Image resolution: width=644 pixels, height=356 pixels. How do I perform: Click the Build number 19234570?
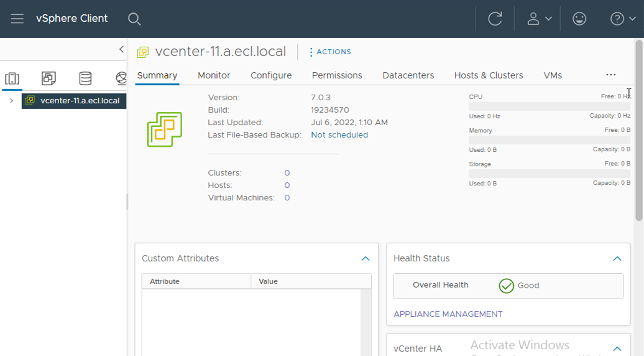point(330,110)
